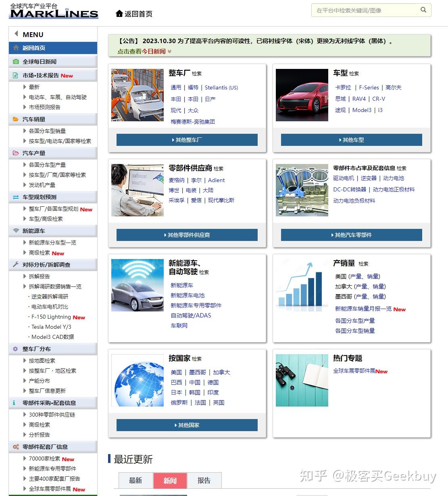This screenshot has height=496, width=448.
Task: Collapse the MENU sidebar arrow
Action: (x=16, y=33)
